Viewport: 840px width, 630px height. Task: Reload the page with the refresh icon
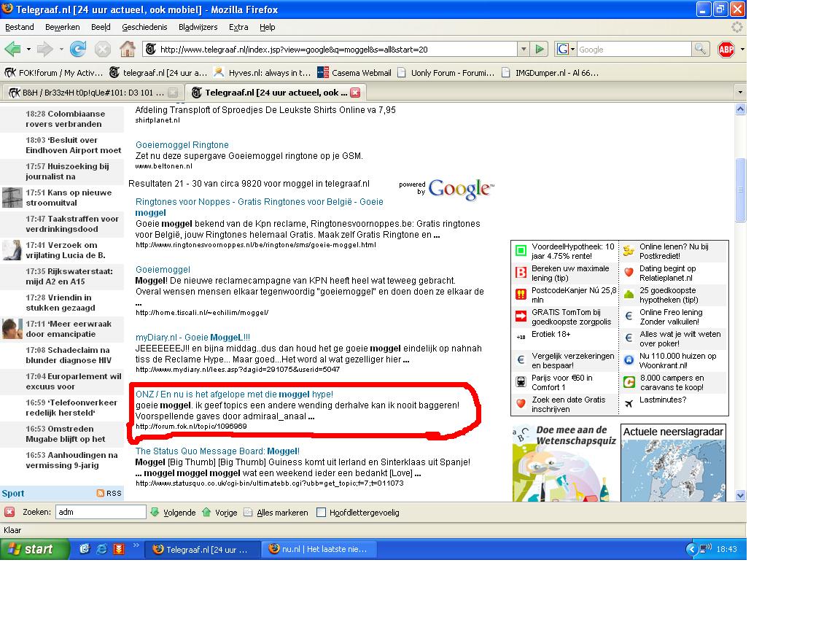[x=78, y=50]
